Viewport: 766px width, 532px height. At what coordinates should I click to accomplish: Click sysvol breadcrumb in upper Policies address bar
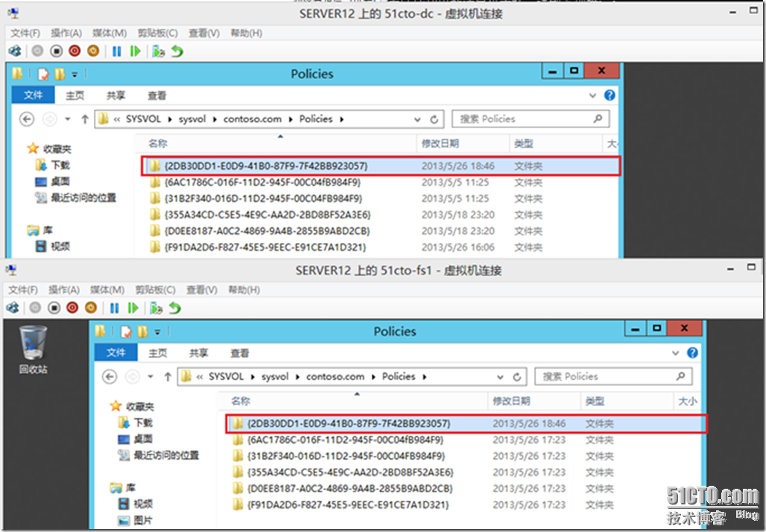[x=192, y=119]
